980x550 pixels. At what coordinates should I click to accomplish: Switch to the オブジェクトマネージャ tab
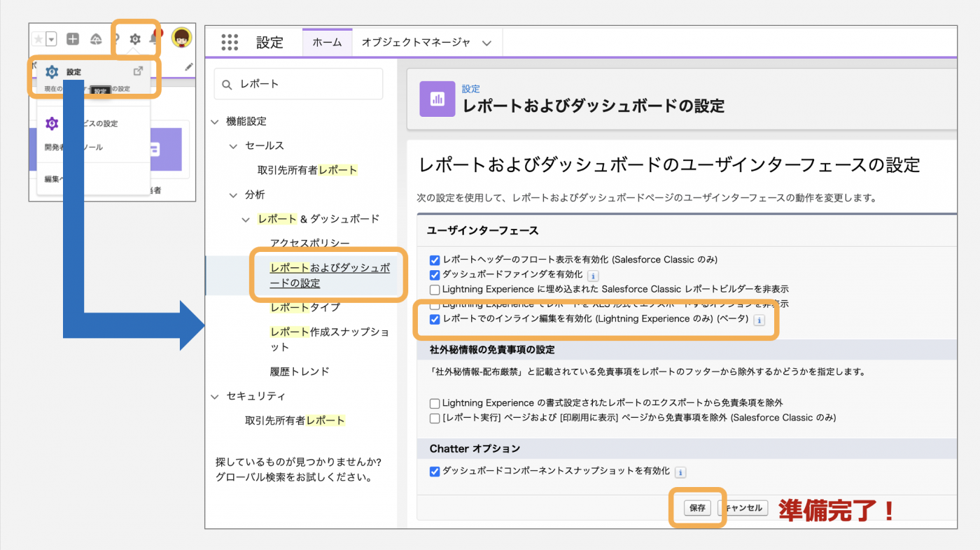tap(416, 42)
